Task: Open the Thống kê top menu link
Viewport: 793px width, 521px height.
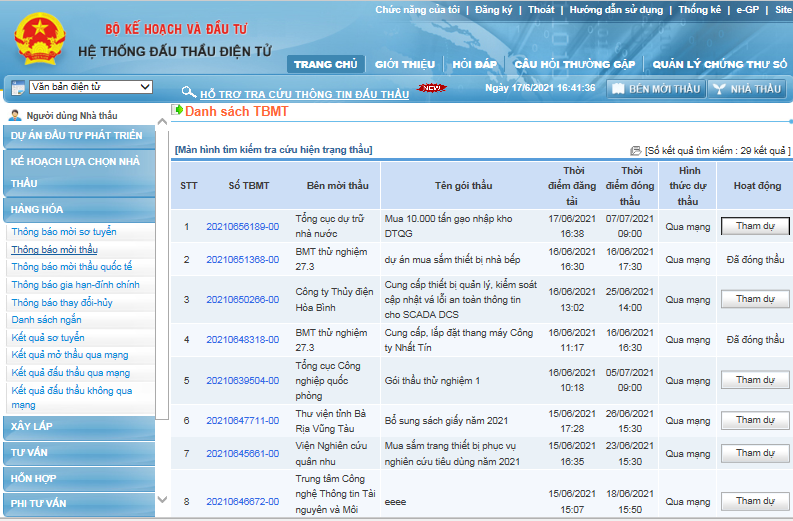Action: [x=699, y=10]
